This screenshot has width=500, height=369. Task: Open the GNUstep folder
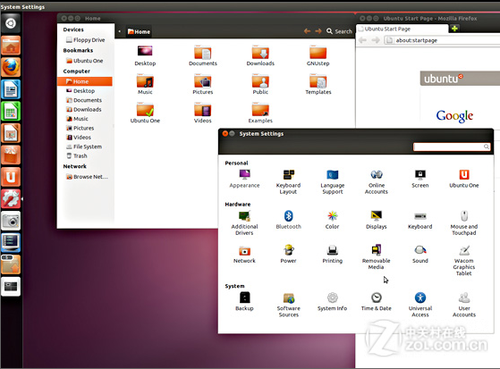(x=318, y=56)
